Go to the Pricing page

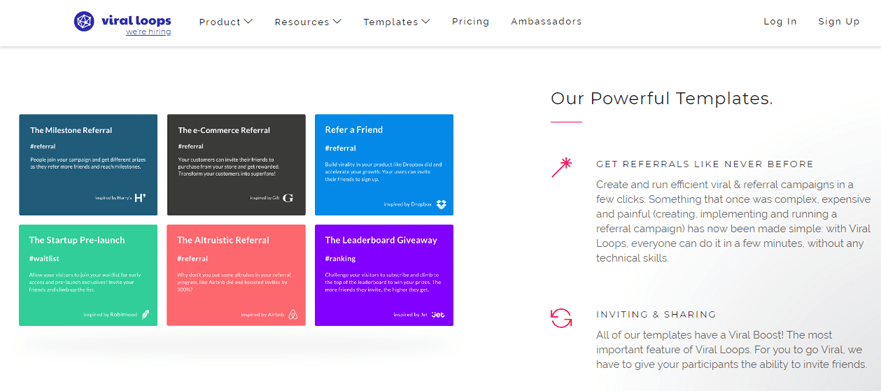470,21
